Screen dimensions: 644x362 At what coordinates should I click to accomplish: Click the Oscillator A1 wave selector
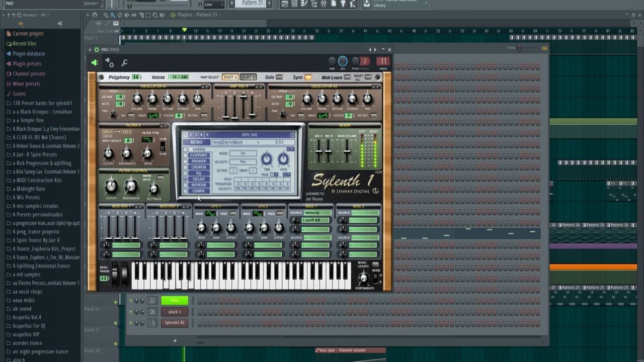(153, 116)
